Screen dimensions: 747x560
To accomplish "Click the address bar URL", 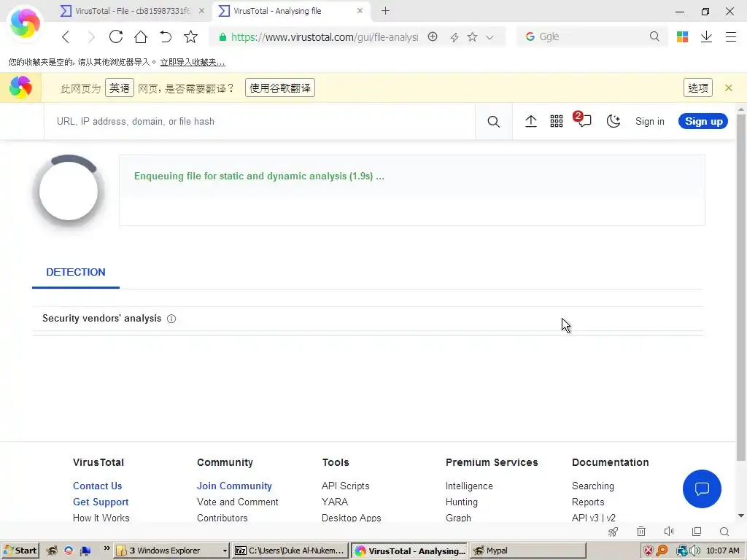I will click(x=325, y=36).
